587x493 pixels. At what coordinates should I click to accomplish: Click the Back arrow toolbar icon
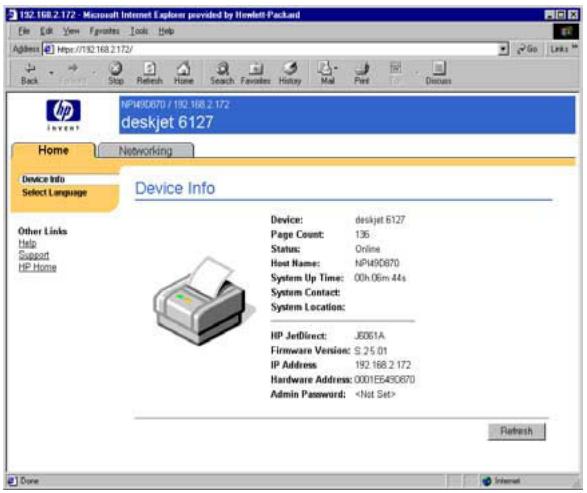coord(30,69)
